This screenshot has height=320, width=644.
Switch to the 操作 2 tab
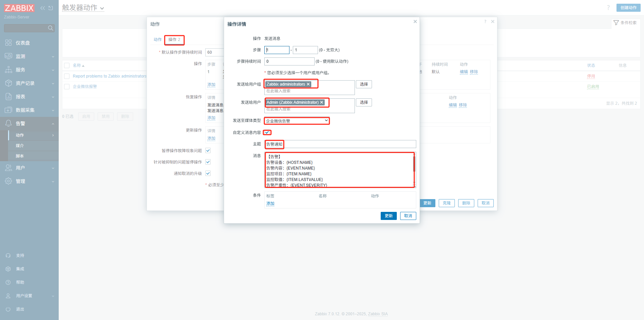point(174,40)
